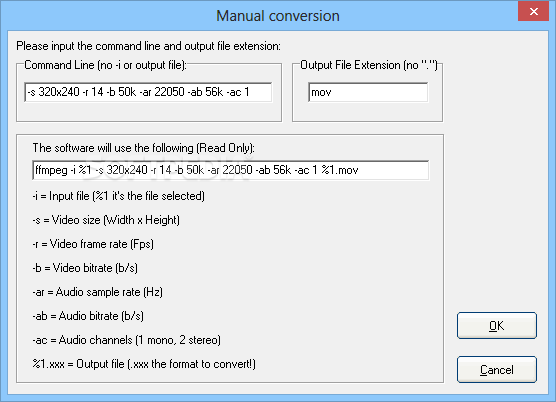Click the 'Output File Extension (no ".")' label
Screen dimensions: 556x402
(369, 65)
